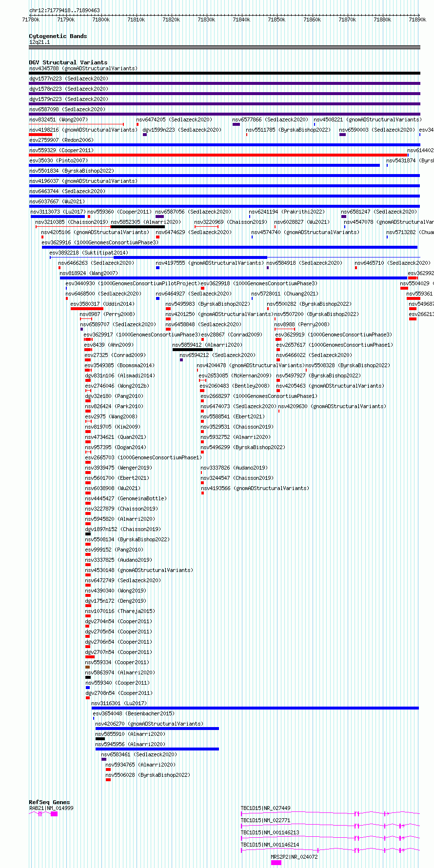
Task: Click the nsv4345788 gnomAD variant label
Action: [x=83, y=68]
